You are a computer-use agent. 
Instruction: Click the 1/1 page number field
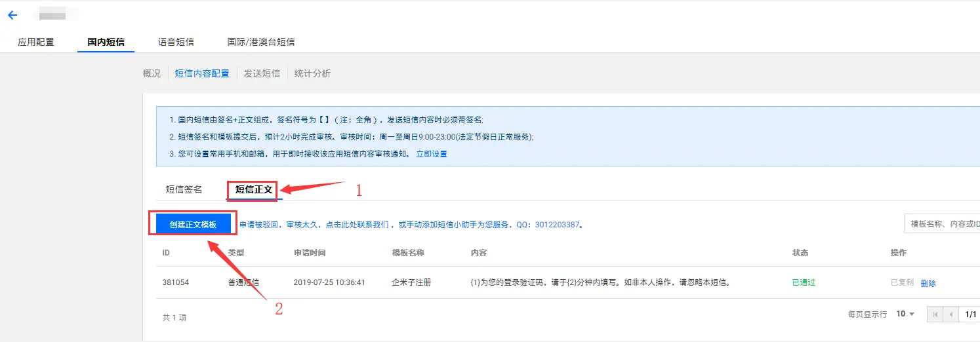970,314
